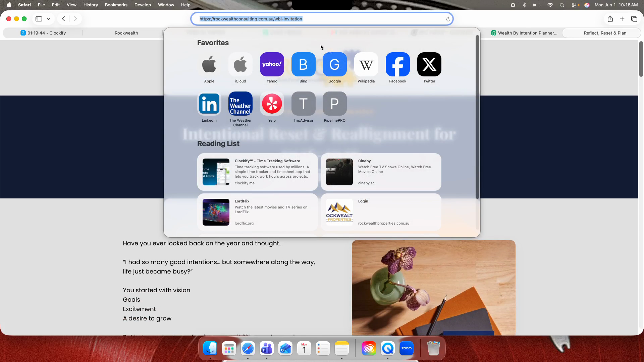The image size is (644, 362).
Task: Click the Safari sidebar toggle button
Action: click(x=39, y=19)
